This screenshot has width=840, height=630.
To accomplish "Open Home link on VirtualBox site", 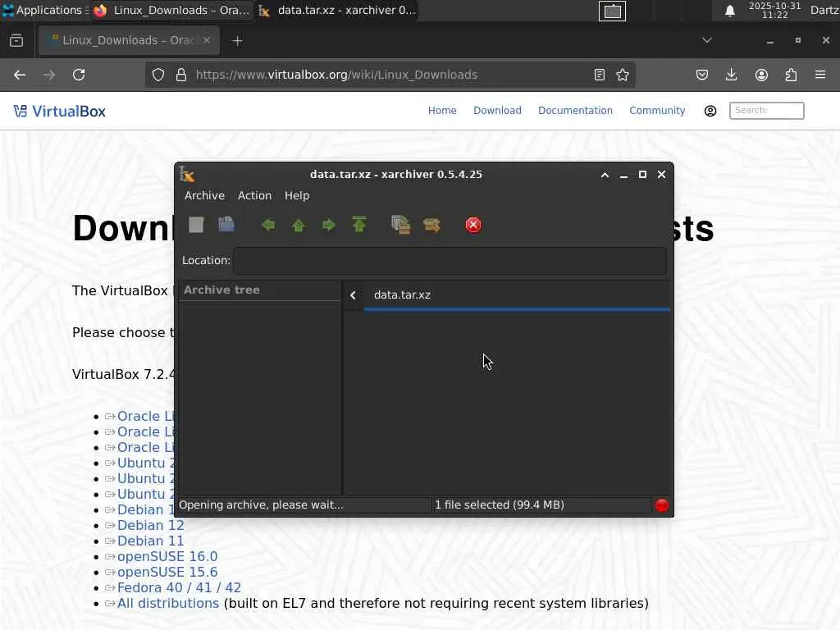I will click(442, 111).
